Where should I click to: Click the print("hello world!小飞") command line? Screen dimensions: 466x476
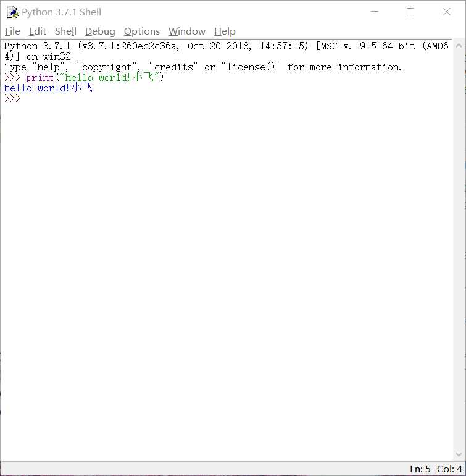(84, 77)
